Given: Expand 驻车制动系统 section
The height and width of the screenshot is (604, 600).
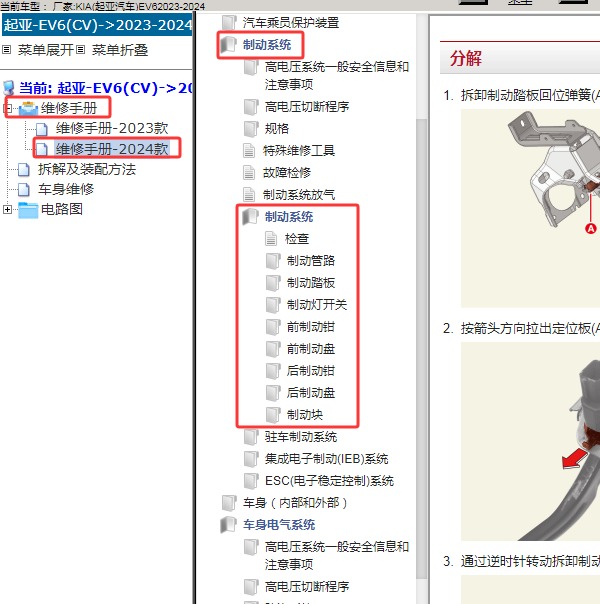Looking at the screenshot, I should [301, 437].
